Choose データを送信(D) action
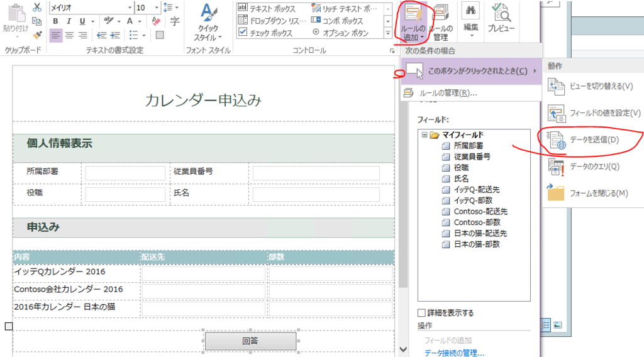Screen dimensions: 644x357 click(x=592, y=140)
